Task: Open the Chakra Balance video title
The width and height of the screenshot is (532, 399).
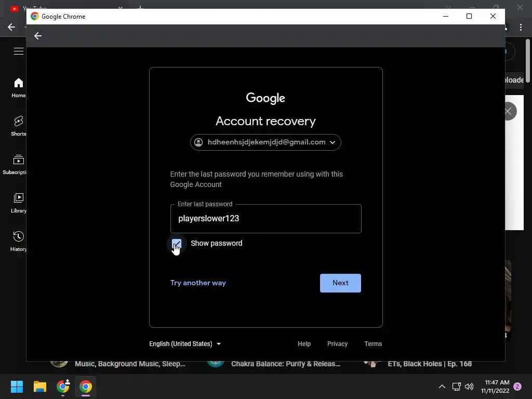Action: pos(286,364)
